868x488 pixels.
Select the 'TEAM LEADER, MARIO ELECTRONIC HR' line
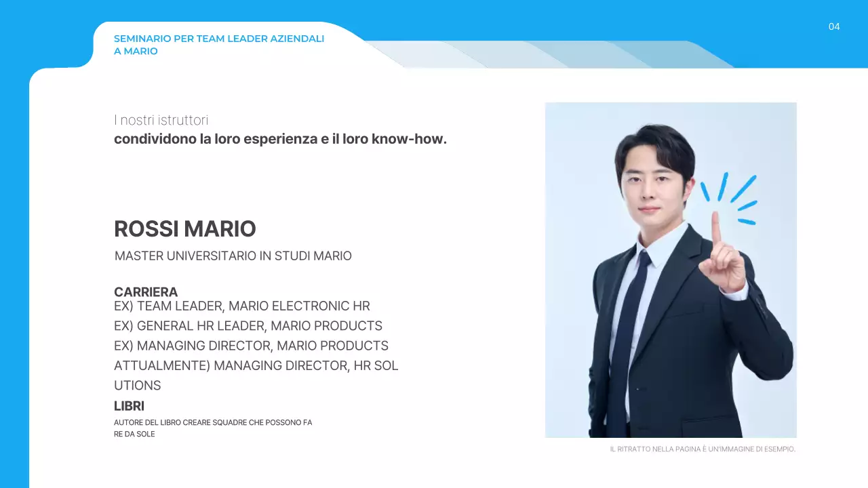tap(241, 306)
